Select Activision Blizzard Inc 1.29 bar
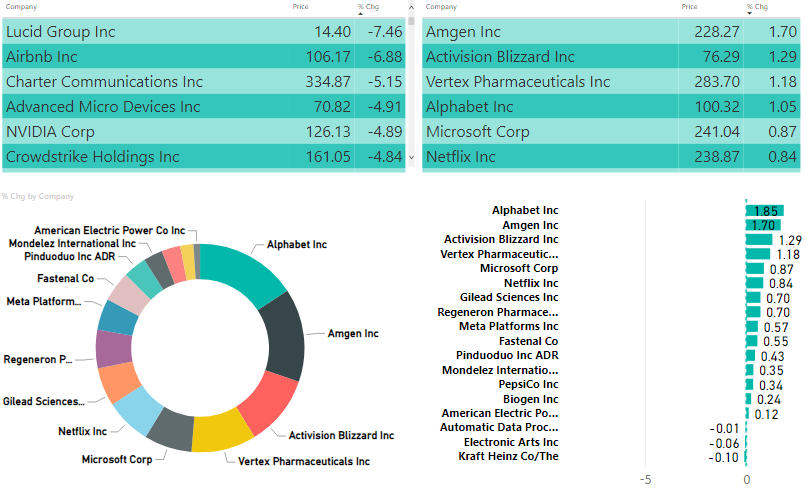The width and height of the screenshot is (806, 491). tap(759, 240)
